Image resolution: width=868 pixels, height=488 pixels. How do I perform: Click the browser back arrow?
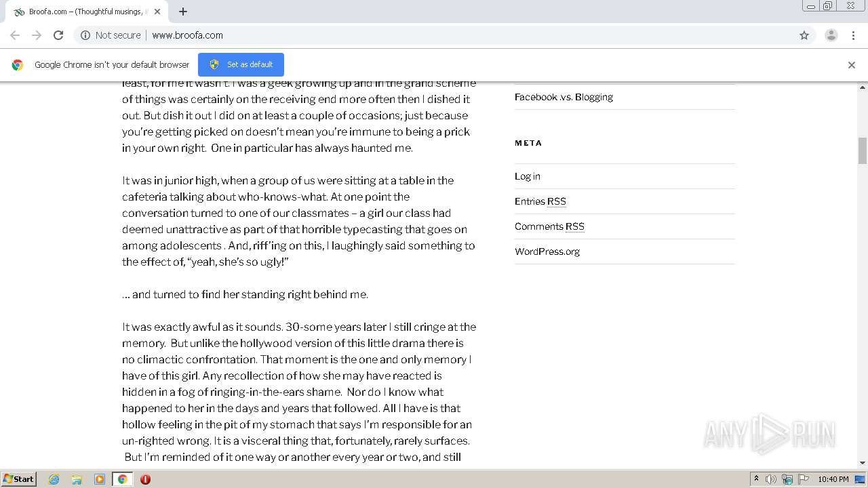point(15,35)
